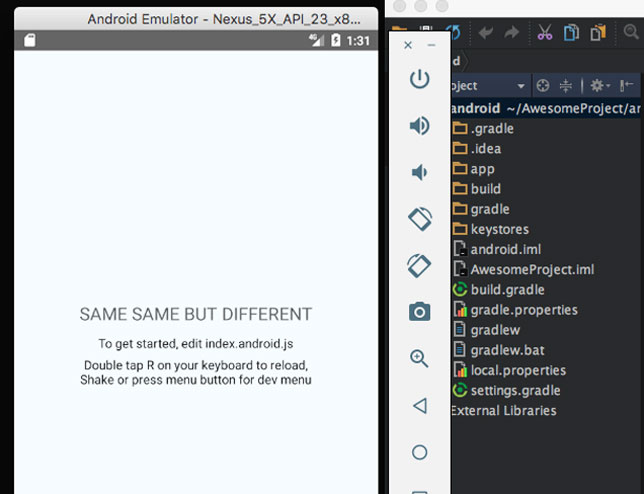This screenshot has width=644, height=494.
Task: Minimize the emulator control sidebar
Action: (x=431, y=45)
